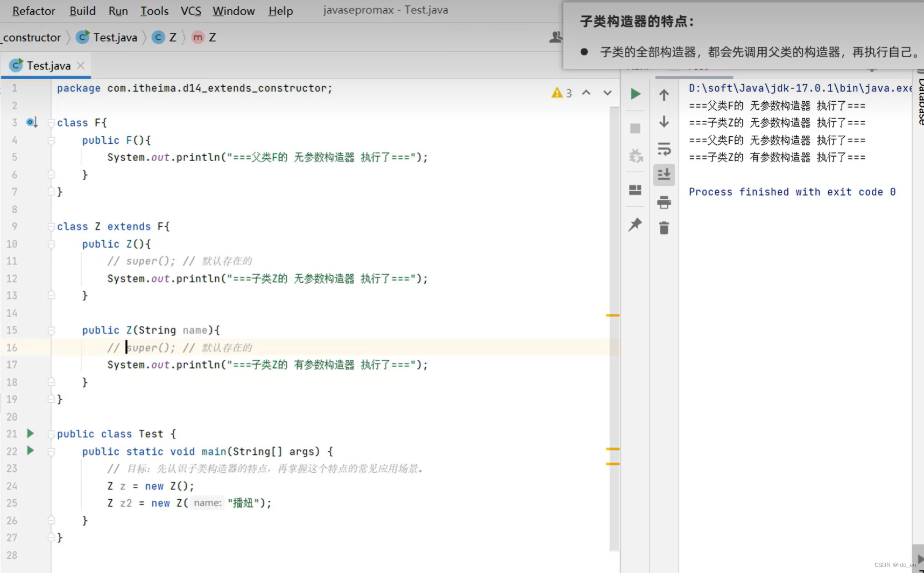Collapse class F at line 3
Image resolution: width=924 pixels, height=573 pixels.
coord(51,123)
